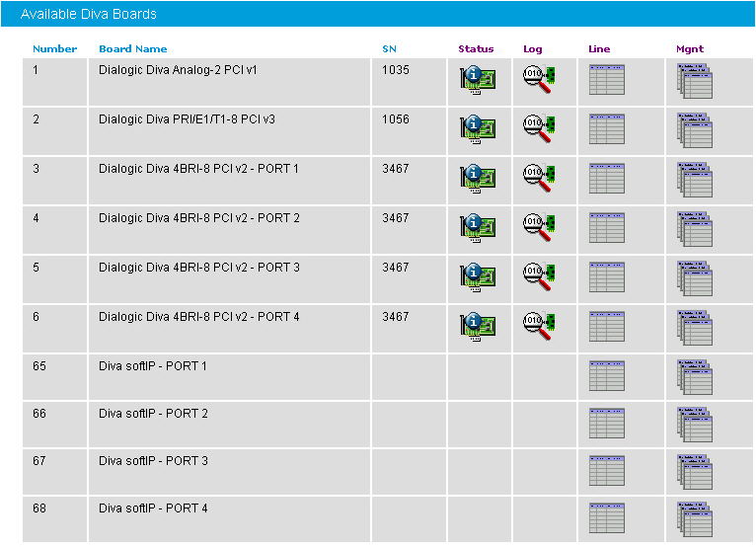Click the Available Diva Boards title bar
756x547 pixels.
[378, 14]
